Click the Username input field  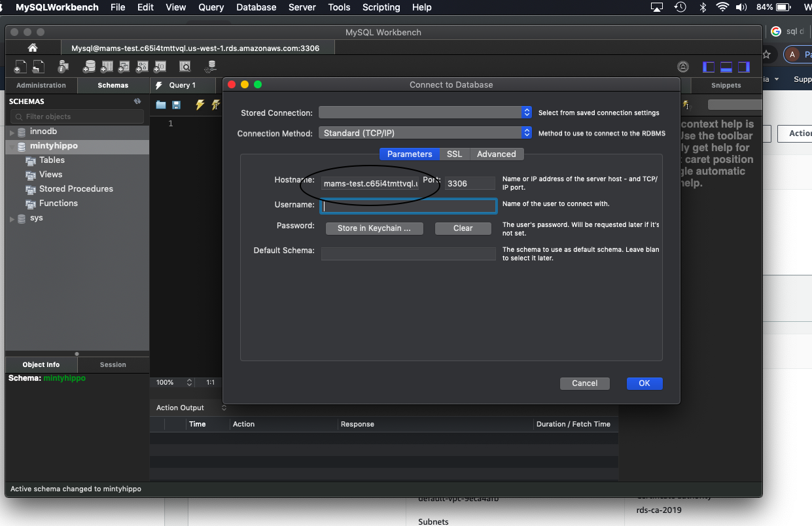tap(408, 205)
